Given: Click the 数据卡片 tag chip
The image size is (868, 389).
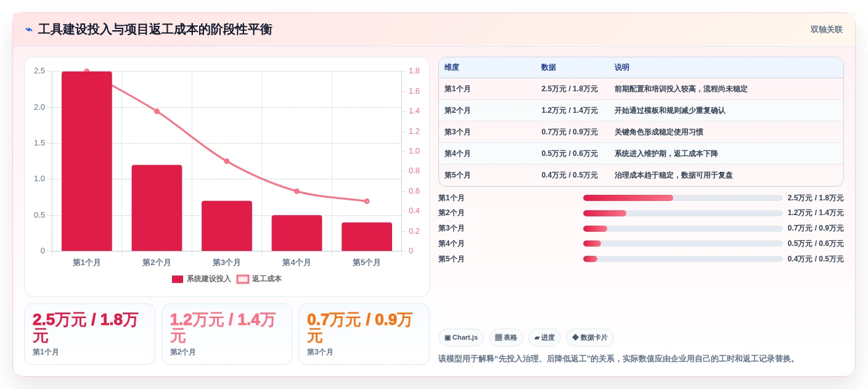Looking at the screenshot, I should coord(590,338).
